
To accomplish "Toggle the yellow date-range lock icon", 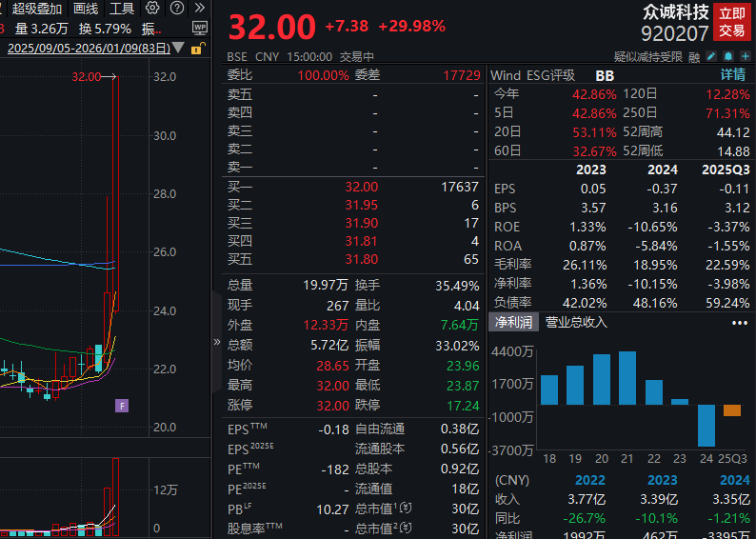I will 198,49.
